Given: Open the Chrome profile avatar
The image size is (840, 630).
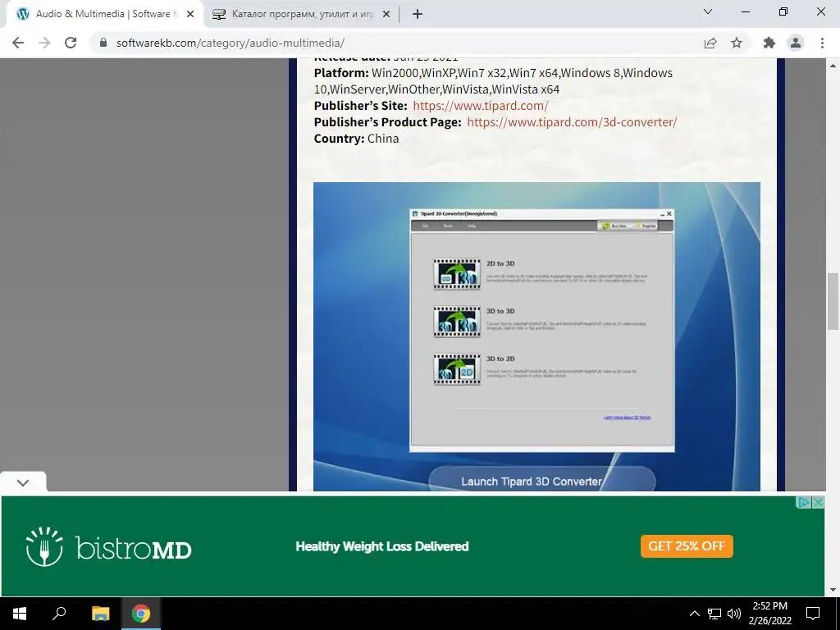Looking at the screenshot, I should pyautogui.click(x=796, y=43).
